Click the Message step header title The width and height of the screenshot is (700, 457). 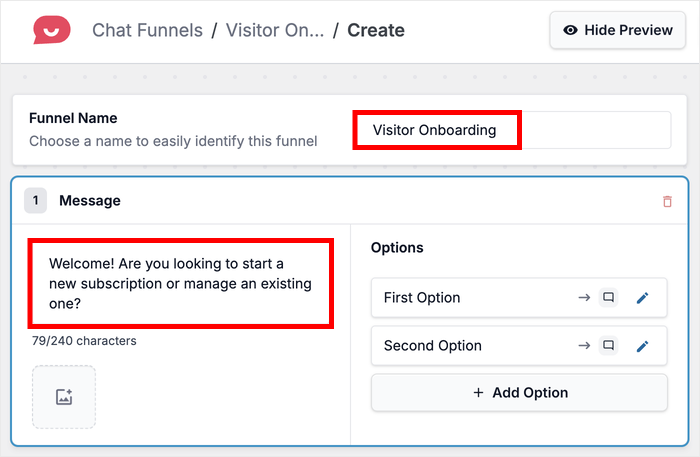point(90,201)
